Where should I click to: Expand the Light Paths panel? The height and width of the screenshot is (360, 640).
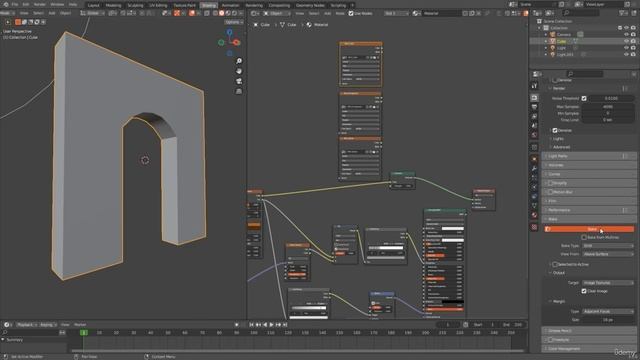[x=589, y=156]
